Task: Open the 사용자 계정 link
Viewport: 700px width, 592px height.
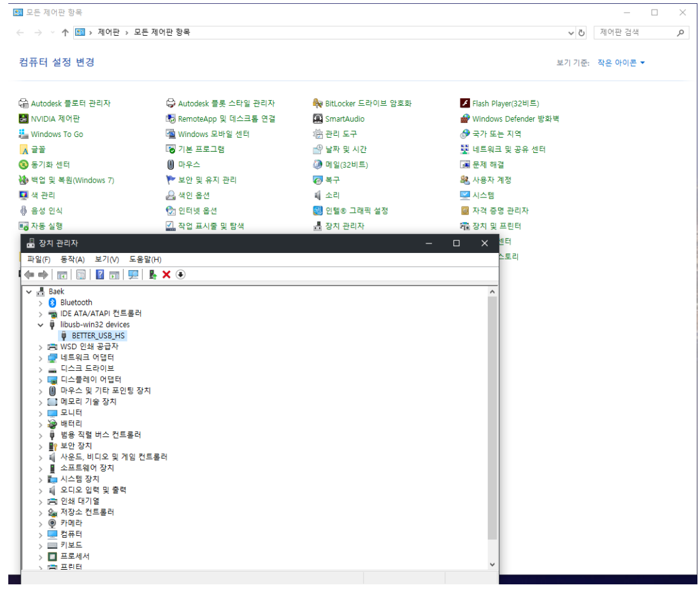Action: (492, 180)
